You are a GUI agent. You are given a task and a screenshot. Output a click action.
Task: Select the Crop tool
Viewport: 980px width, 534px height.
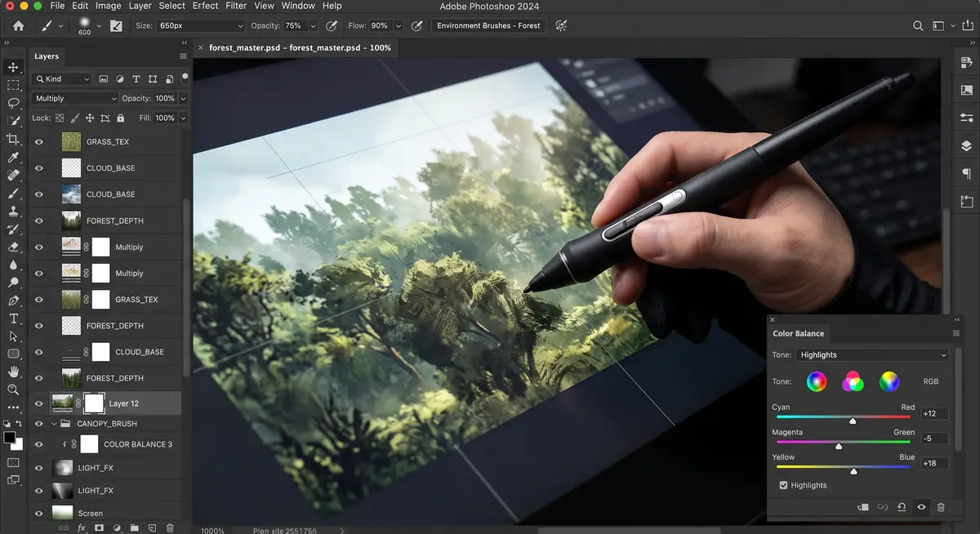coord(13,140)
